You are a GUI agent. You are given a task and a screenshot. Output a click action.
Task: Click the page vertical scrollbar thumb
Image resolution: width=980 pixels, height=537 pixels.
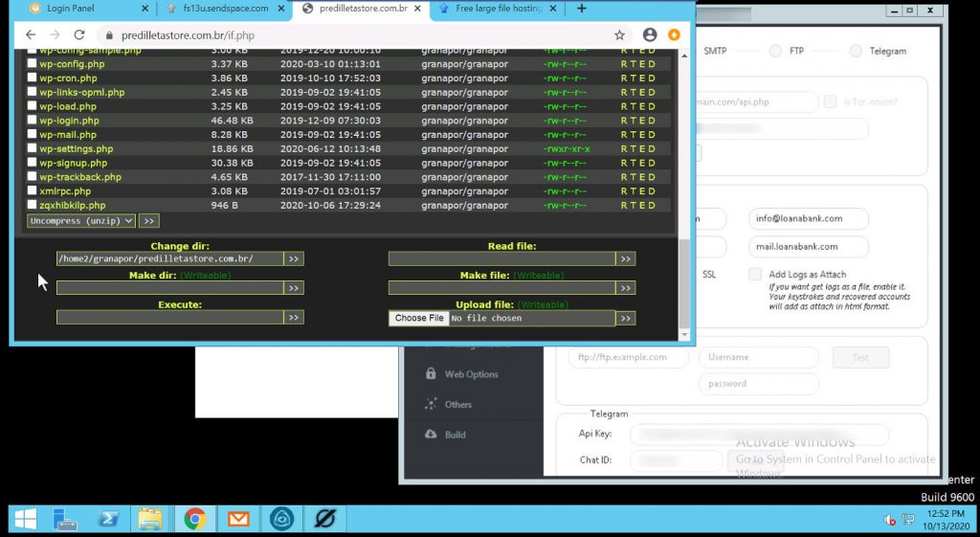(683, 282)
